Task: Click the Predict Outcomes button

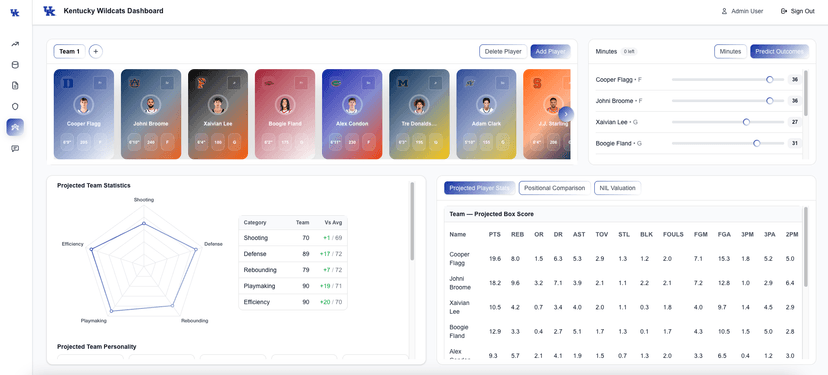Action: [x=779, y=51]
